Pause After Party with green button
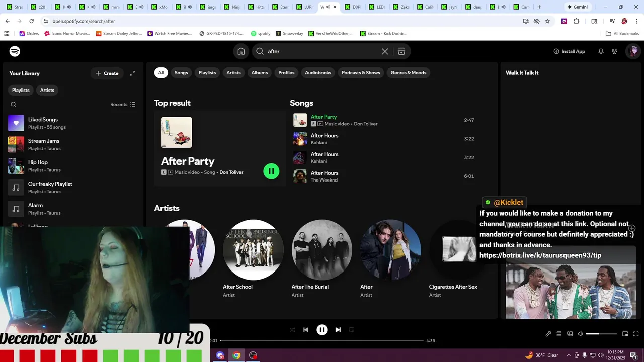Image resolution: width=644 pixels, height=362 pixels. pyautogui.click(x=271, y=171)
